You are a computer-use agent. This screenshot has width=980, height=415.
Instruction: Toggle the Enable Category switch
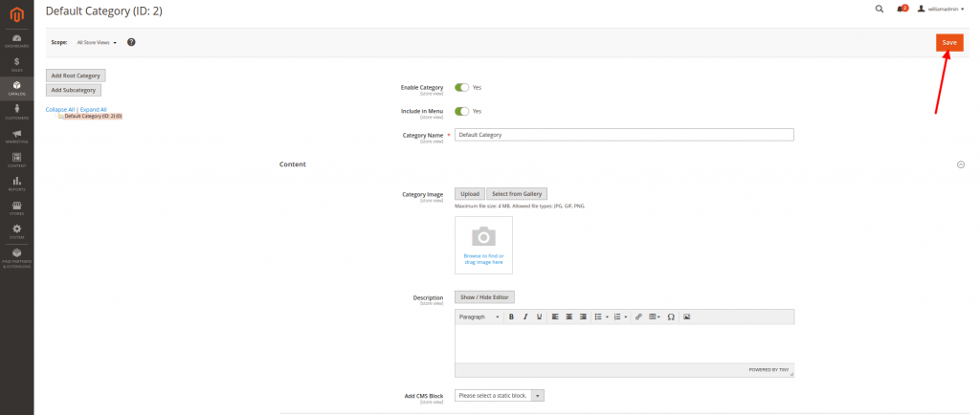coord(461,87)
